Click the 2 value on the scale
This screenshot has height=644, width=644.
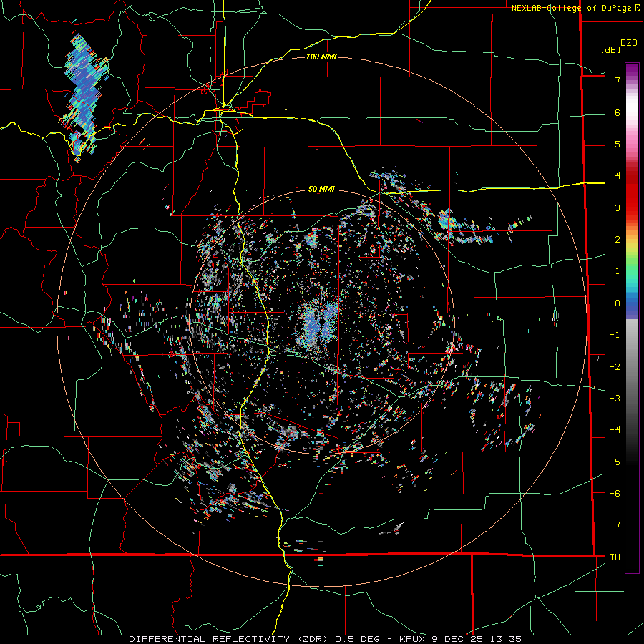tap(618, 240)
